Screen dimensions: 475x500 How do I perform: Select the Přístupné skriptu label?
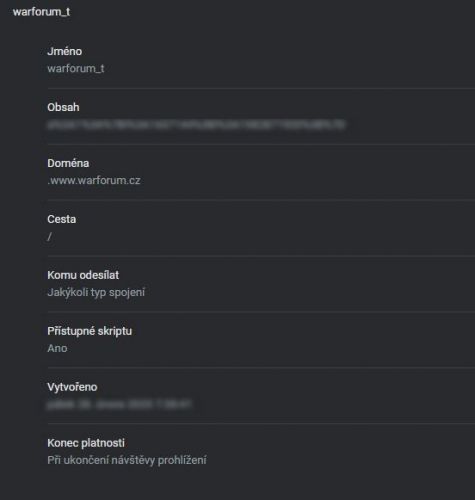90,331
